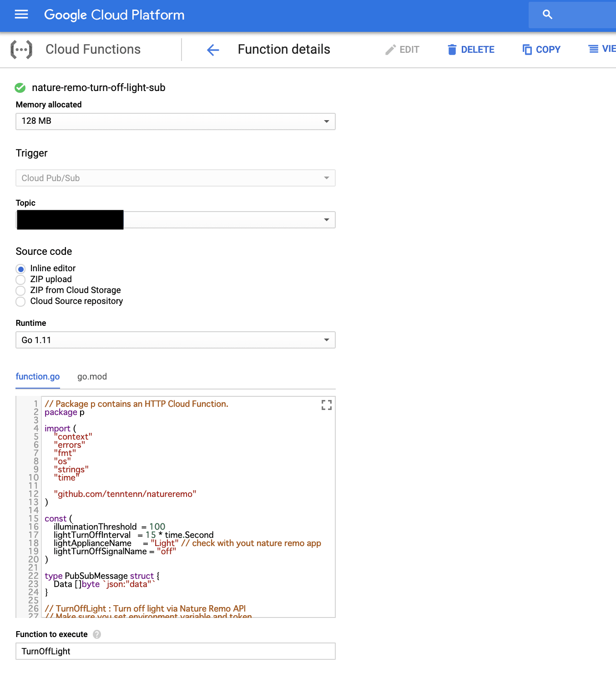Click the view logs list icon
Image resolution: width=616 pixels, height=678 pixels.
coord(594,49)
